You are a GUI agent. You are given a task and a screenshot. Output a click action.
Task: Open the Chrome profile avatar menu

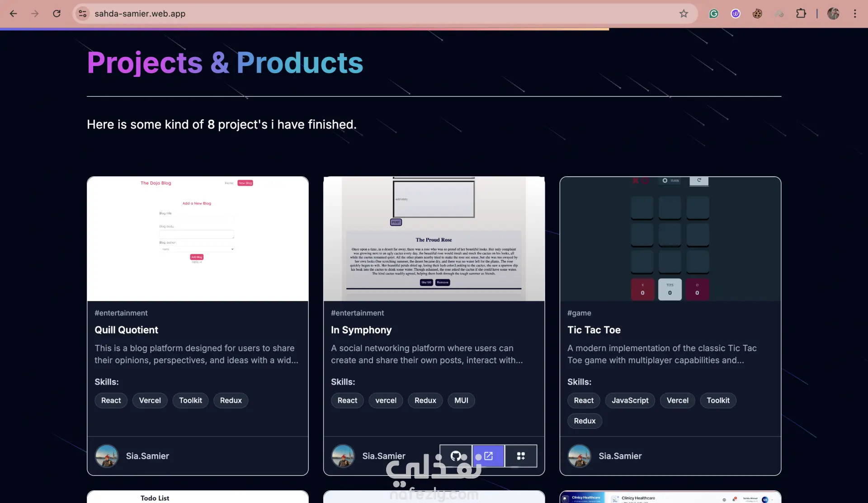point(833,14)
